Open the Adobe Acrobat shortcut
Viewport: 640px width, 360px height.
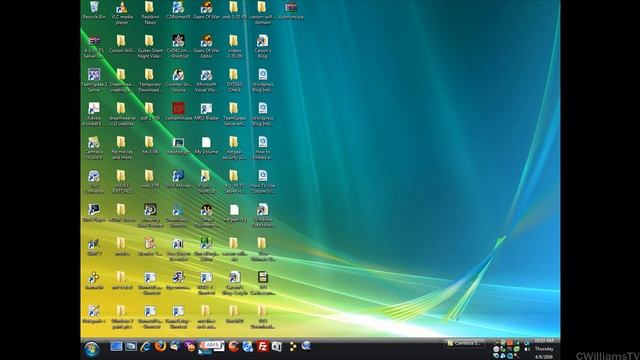pos(94,114)
